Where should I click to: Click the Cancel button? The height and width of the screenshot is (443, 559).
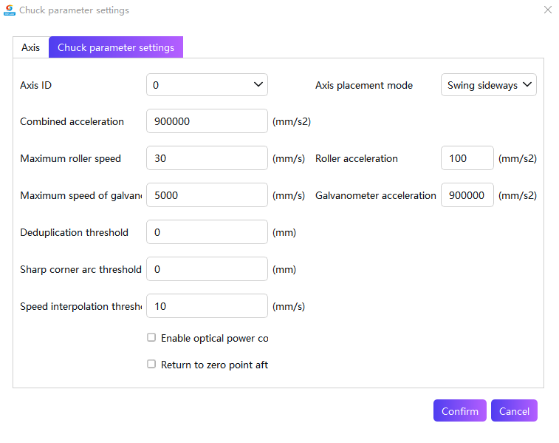(514, 411)
